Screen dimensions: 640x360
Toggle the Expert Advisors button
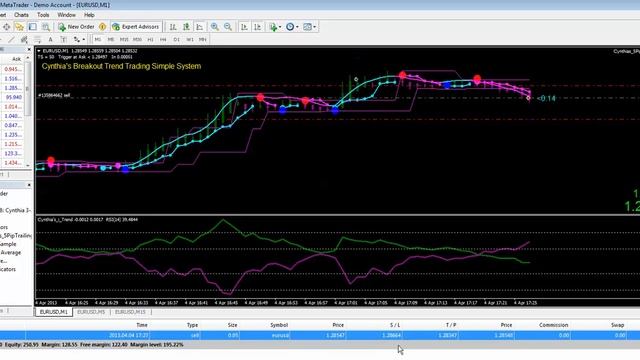[x=136, y=27]
